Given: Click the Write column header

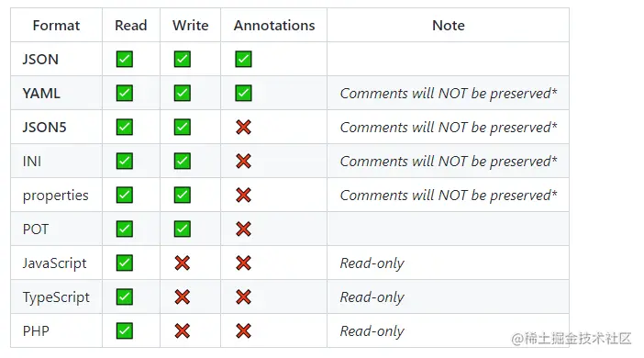Looking at the screenshot, I should [191, 26].
